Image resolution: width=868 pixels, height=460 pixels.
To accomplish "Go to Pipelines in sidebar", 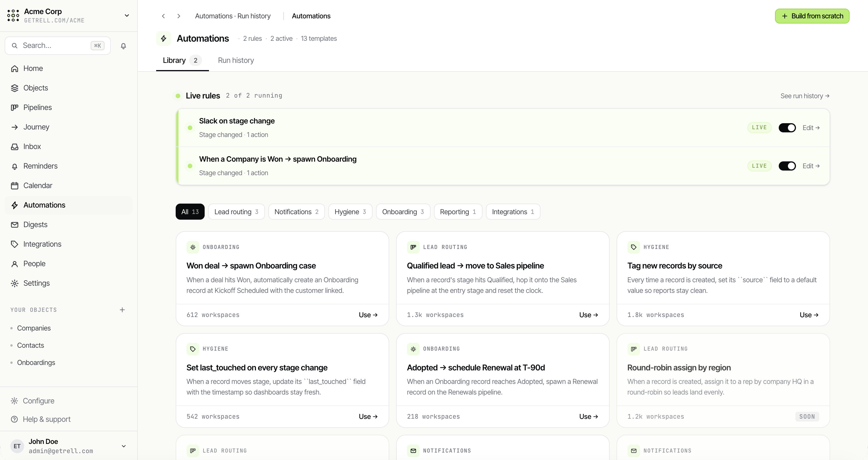I will (x=69, y=107).
